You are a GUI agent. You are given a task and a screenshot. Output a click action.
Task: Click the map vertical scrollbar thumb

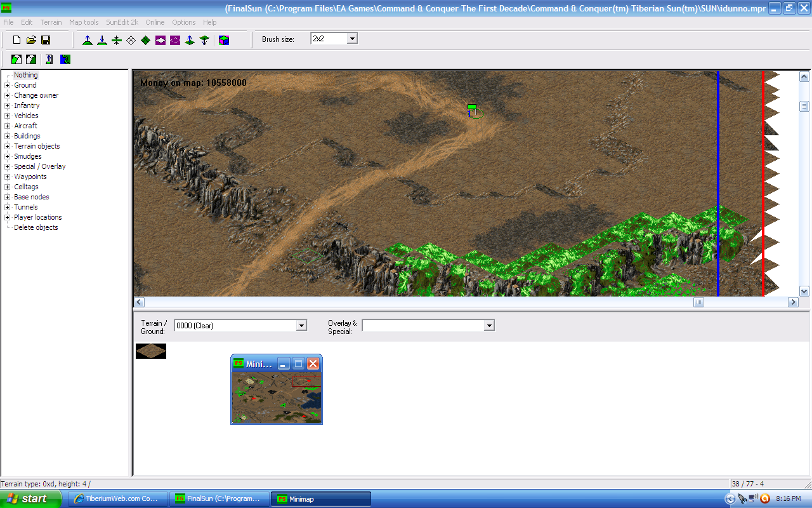click(x=804, y=106)
